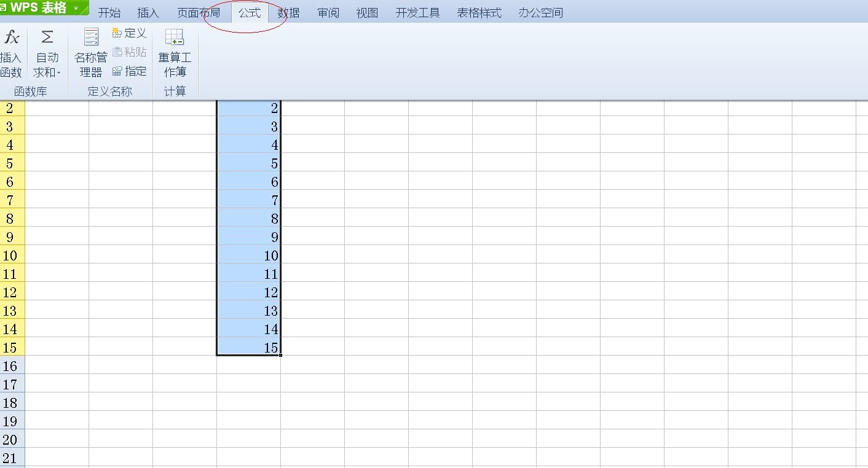Select row header 14

[x=12, y=329]
